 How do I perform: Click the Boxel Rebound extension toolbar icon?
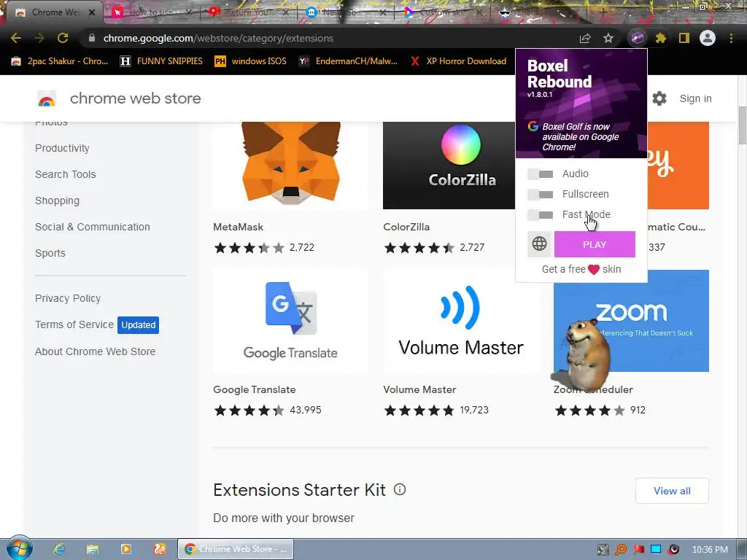638,38
